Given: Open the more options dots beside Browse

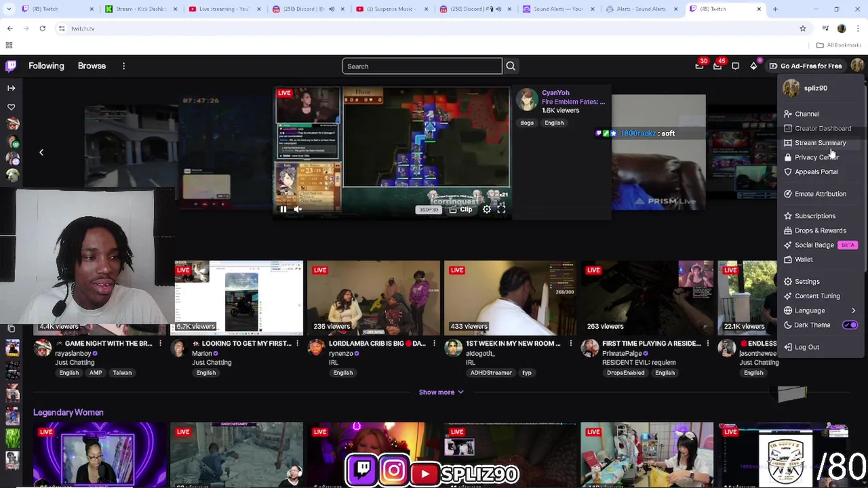Looking at the screenshot, I should point(123,66).
